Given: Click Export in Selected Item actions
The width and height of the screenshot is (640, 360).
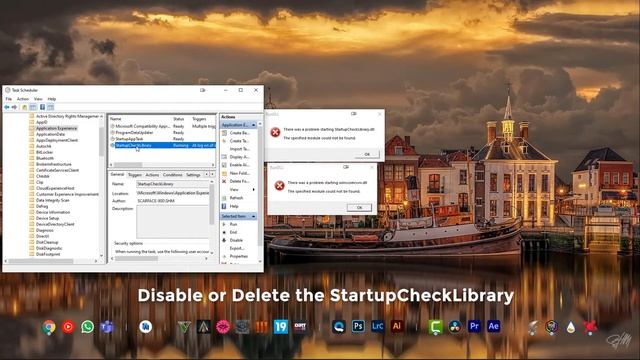Looking at the screenshot, I should 237,248.
